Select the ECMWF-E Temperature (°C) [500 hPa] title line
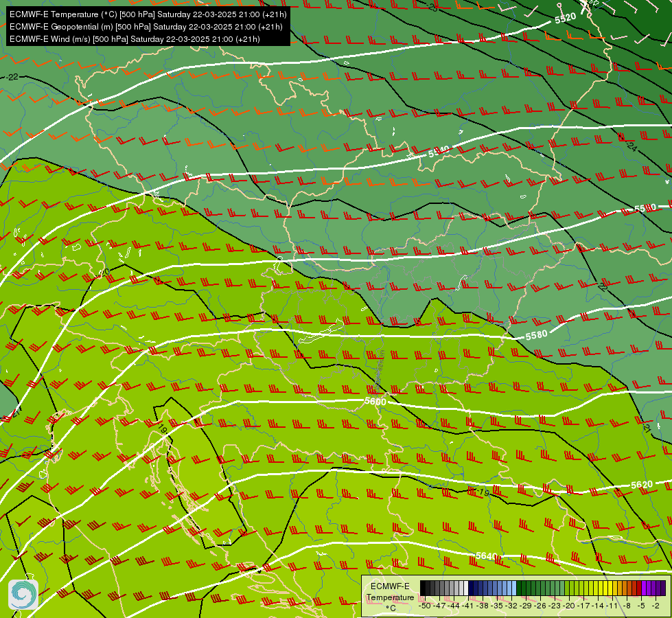Viewport: 672px width, 618px height. click(148, 14)
